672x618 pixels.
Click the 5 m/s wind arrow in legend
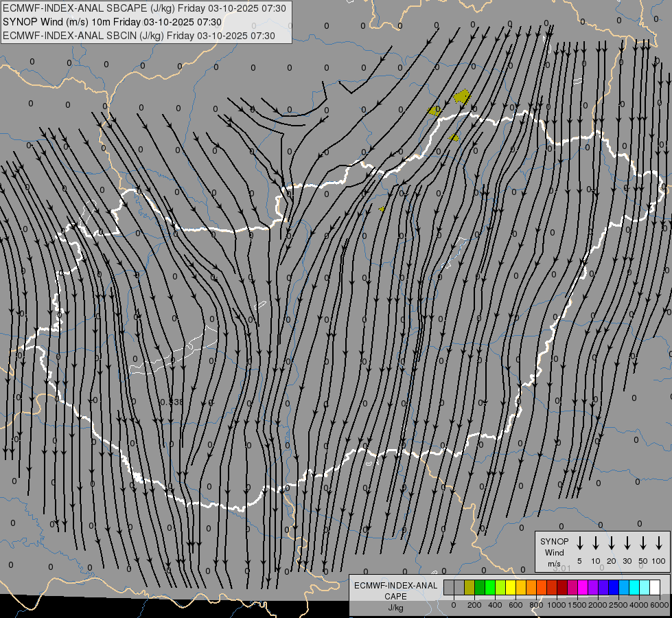coord(580,543)
